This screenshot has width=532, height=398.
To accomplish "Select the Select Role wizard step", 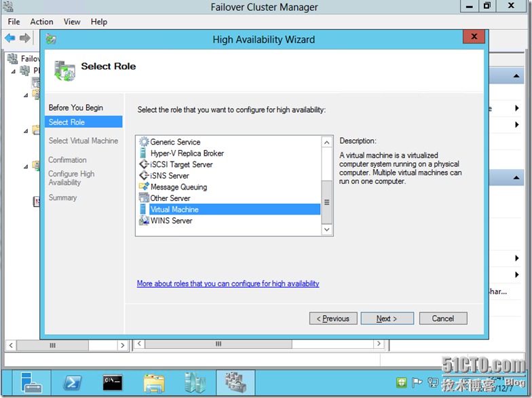I will click(x=83, y=122).
